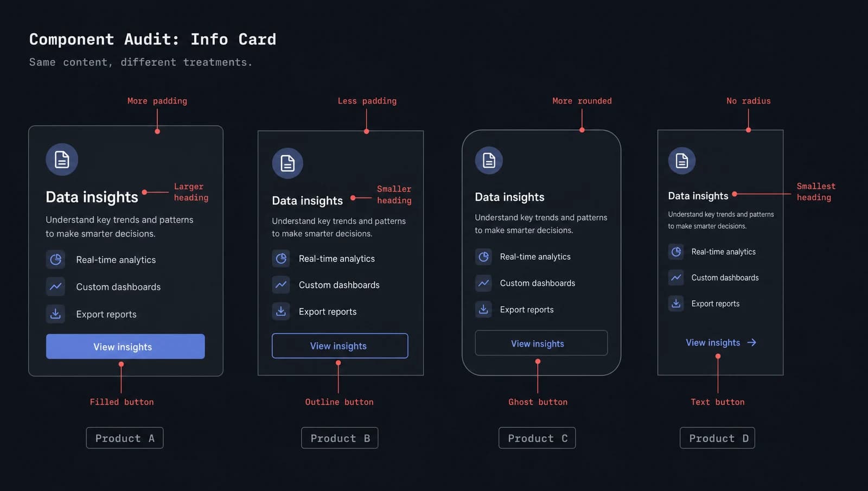
Task: Click the ghost View insights button in Product C
Action: coord(541,343)
